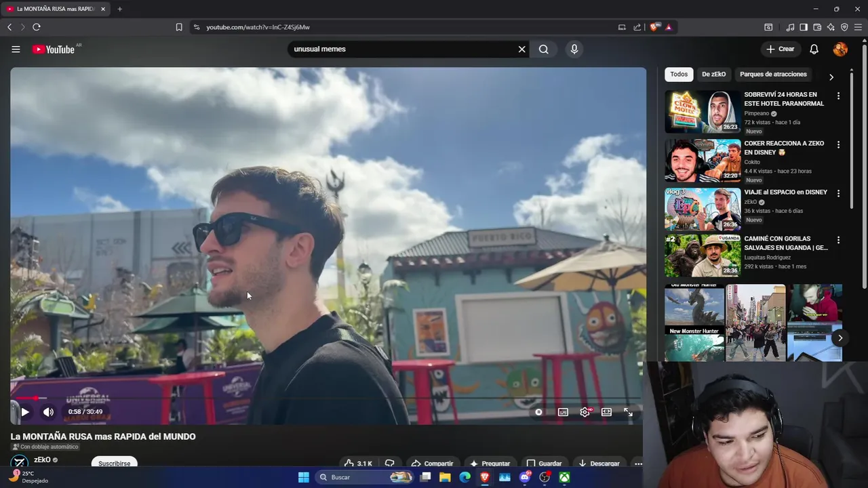Screen dimensions: 868x488
Task: Go to the YouTube home logo
Action: coord(54,49)
